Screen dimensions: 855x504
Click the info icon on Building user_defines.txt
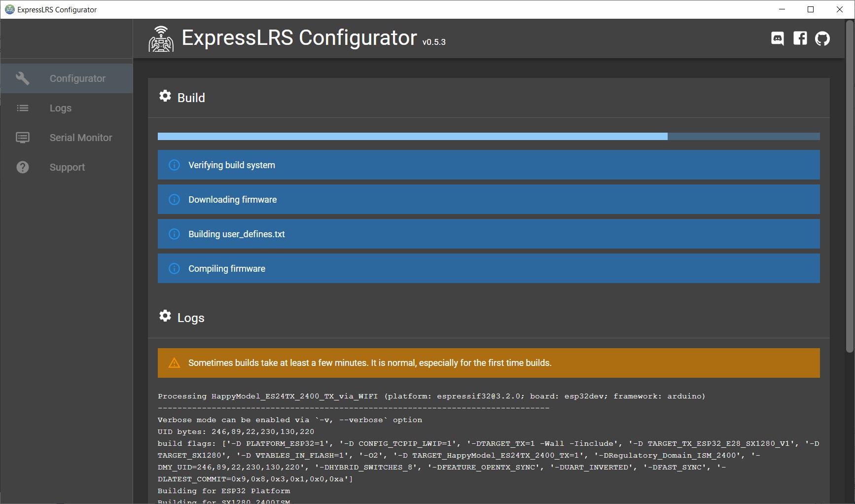[175, 234]
